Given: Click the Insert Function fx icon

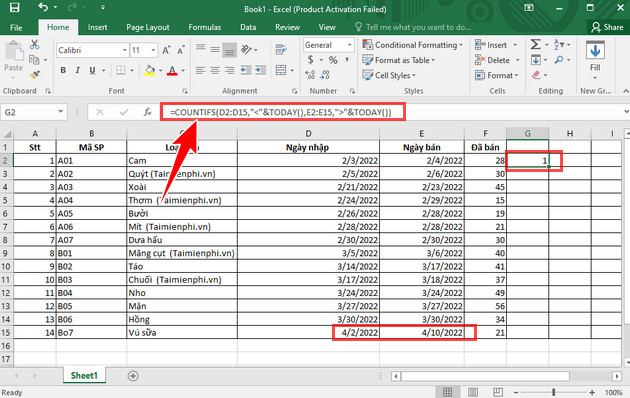Looking at the screenshot, I should (x=147, y=112).
